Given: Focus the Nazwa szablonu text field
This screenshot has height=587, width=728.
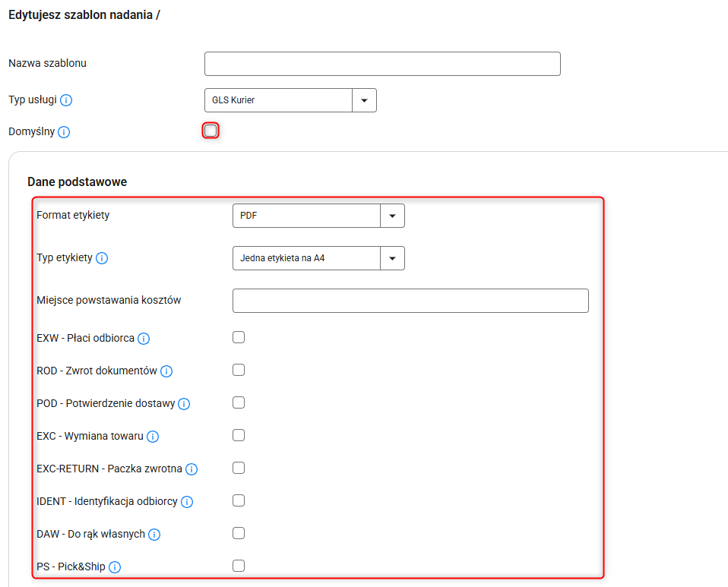Looking at the screenshot, I should click(x=382, y=64).
